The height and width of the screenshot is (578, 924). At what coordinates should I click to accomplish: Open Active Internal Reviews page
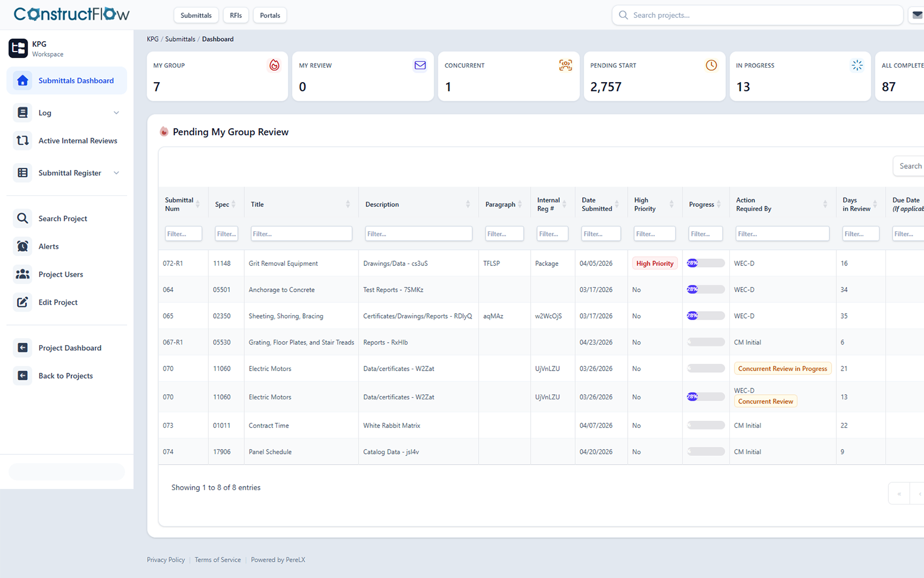tap(67, 140)
